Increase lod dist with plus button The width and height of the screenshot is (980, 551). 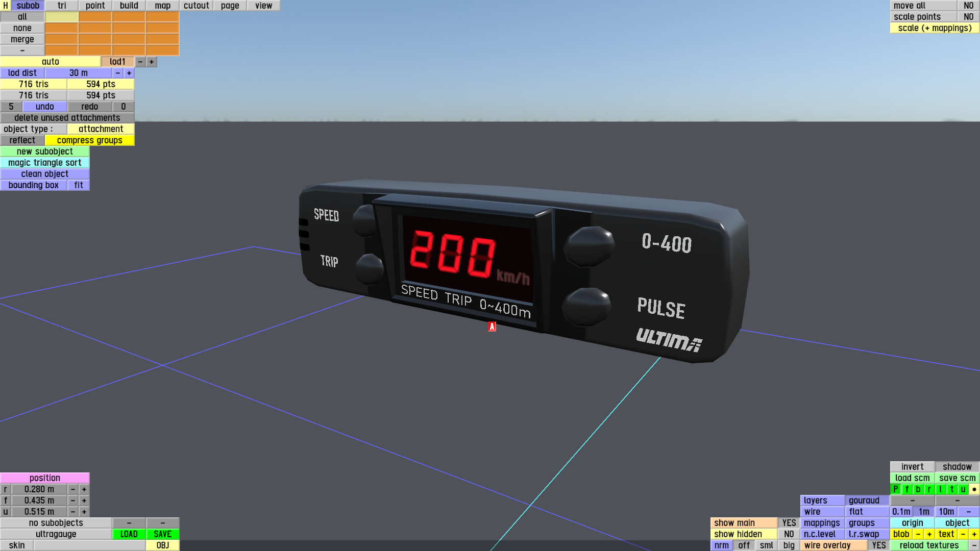[x=129, y=73]
